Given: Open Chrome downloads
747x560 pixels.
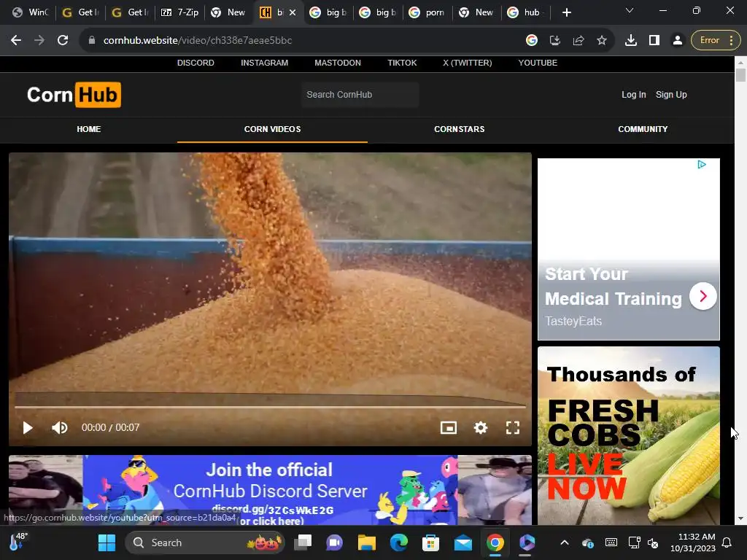Looking at the screenshot, I should click(631, 41).
